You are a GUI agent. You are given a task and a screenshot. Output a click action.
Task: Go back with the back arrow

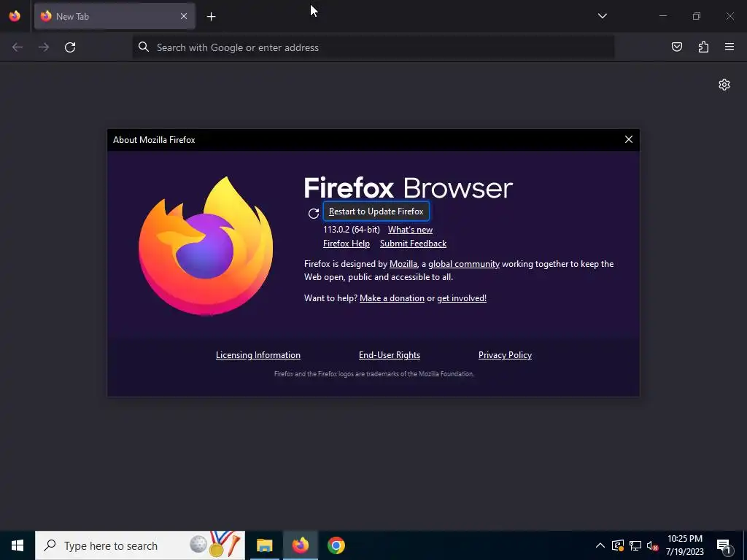[x=18, y=47]
